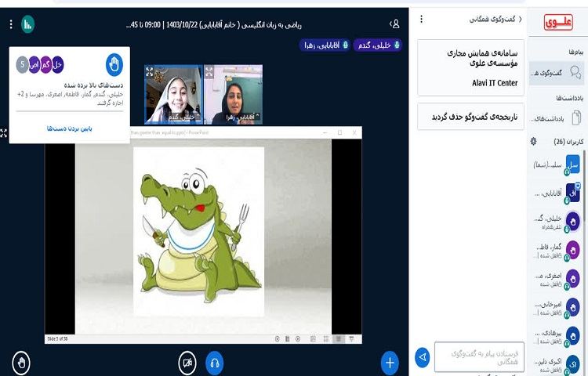Select user اصغری in the users list

[x=557, y=279]
